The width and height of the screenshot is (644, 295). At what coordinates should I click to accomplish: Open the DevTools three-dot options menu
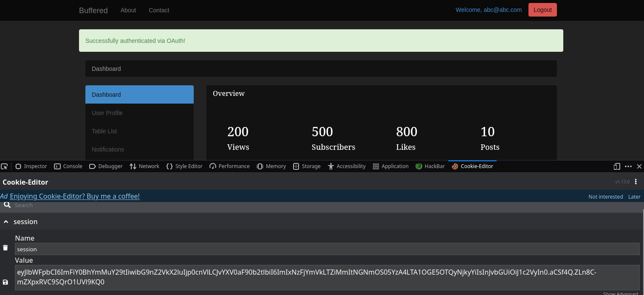tap(628, 166)
